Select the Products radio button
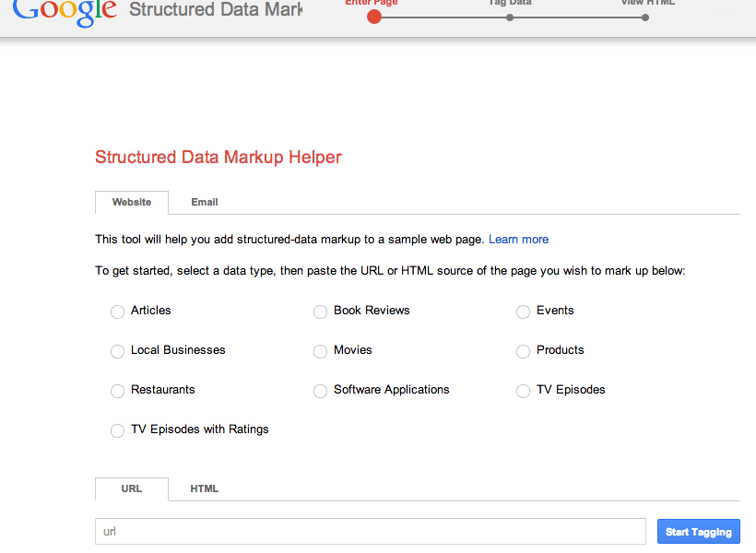 (x=523, y=351)
